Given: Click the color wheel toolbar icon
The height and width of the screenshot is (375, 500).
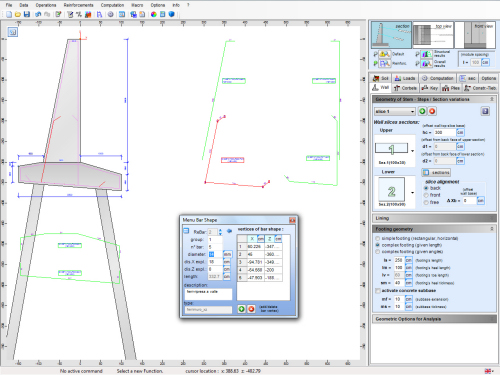Looking at the screenshot, I should pyautogui.click(x=154, y=14).
